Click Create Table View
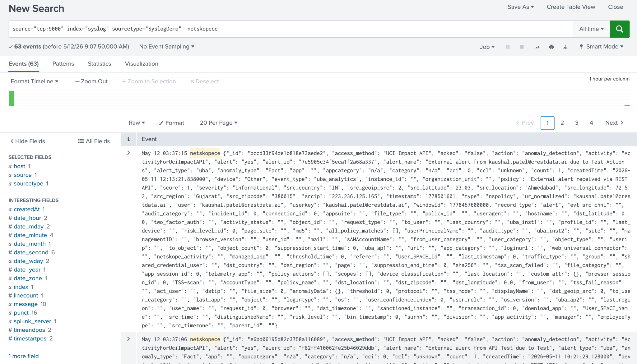 pyautogui.click(x=571, y=7)
